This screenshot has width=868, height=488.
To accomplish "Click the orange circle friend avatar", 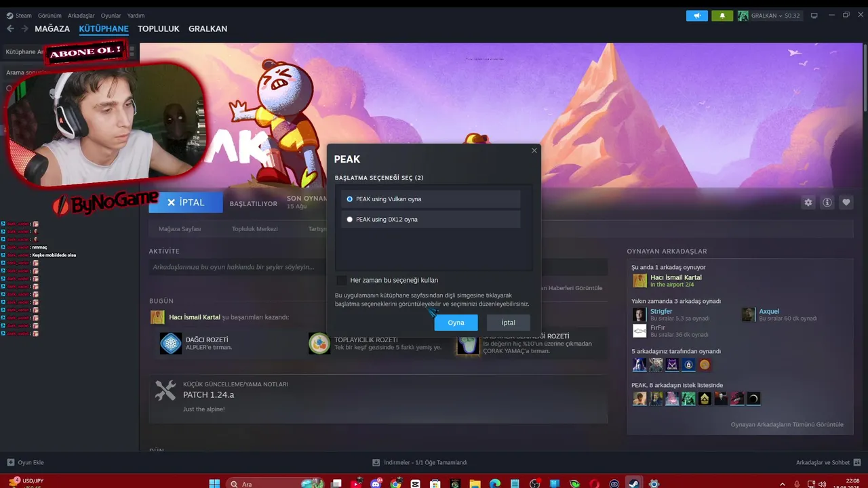I will [x=705, y=365].
